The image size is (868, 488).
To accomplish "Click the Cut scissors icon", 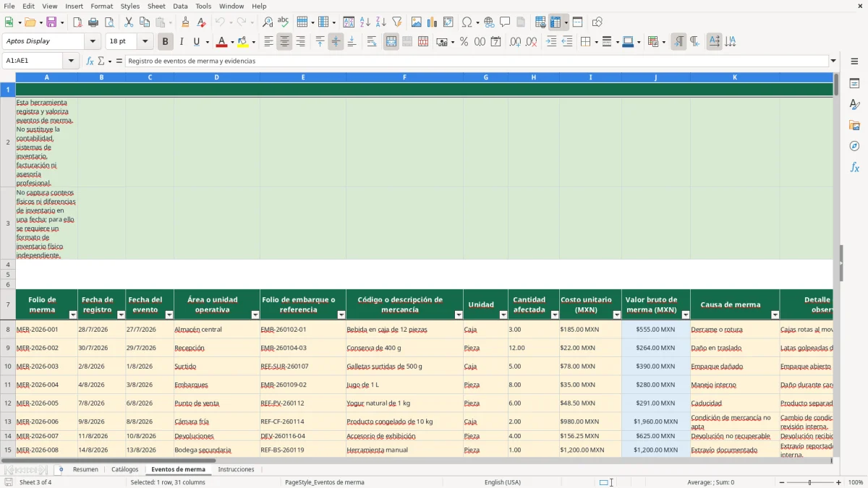I will pyautogui.click(x=129, y=22).
